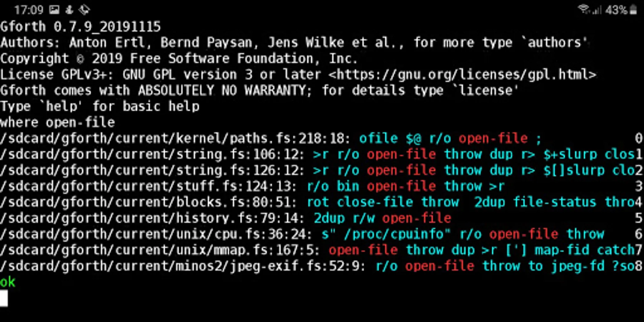Image resolution: width=644 pixels, height=322 pixels.
Task: Tap the green ok prompt text
Action: pyautogui.click(x=8, y=282)
